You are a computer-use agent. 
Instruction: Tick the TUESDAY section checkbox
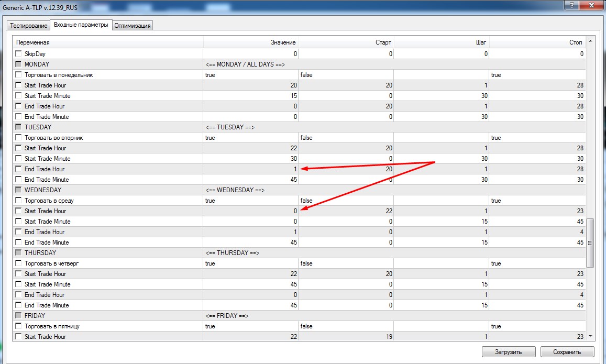click(x=18, y=127)
